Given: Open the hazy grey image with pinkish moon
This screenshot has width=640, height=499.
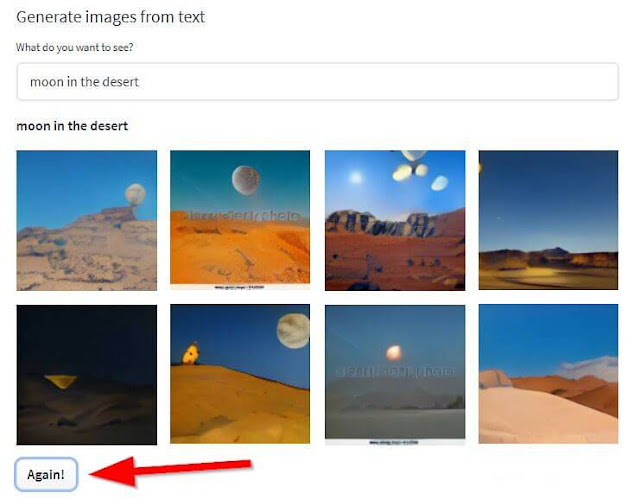Looking at the screenshot, I should click(x=395, y=375).
